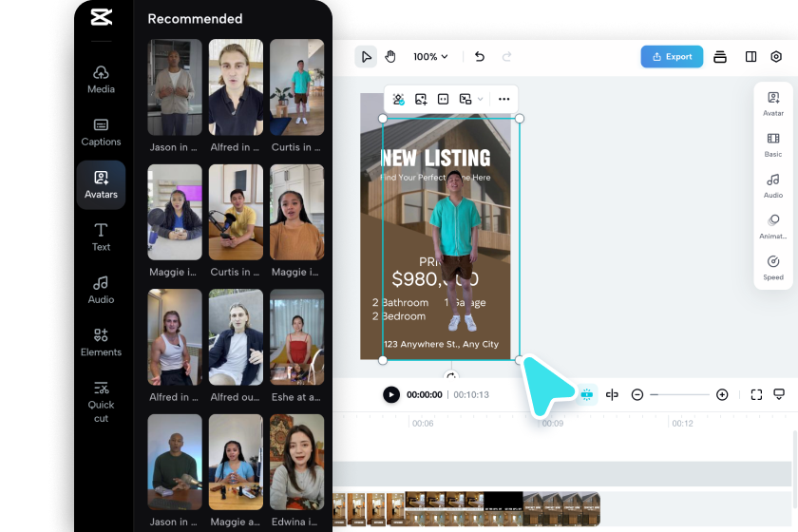The width and height of the screenshot is (798, 532).
Task: Open the layers stack icon
Action: (x=720, y=56)
